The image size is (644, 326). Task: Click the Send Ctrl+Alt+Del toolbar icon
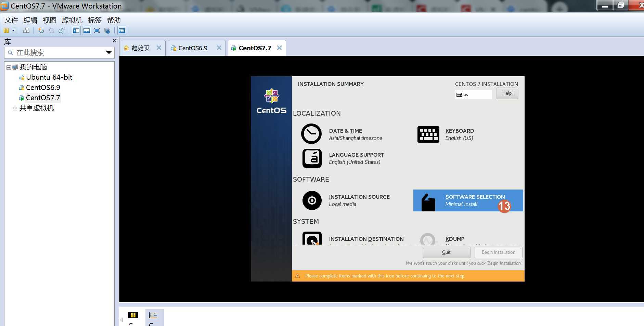point(26,30)
